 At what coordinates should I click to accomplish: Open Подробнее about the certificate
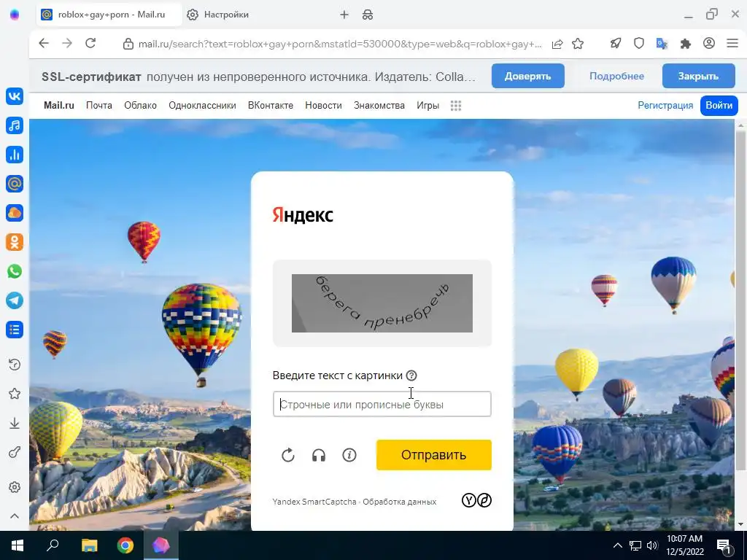(616, 76)
